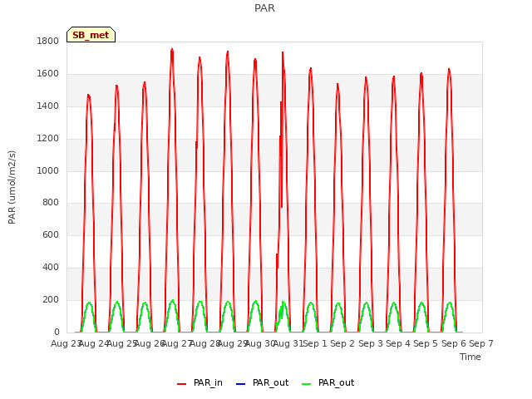
Task: Click the PAR (umol/m2/s) axis label
Action: (x=12, y=187)
